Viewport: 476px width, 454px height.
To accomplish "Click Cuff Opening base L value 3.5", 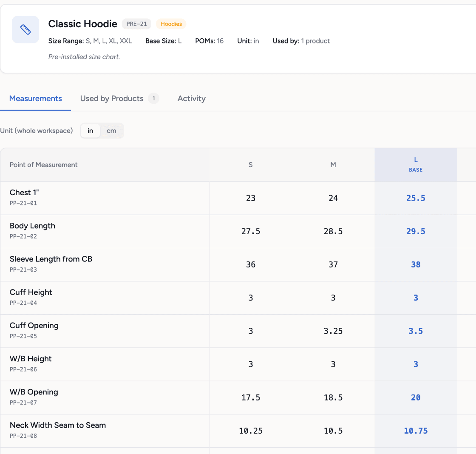I will click(416, 331).
